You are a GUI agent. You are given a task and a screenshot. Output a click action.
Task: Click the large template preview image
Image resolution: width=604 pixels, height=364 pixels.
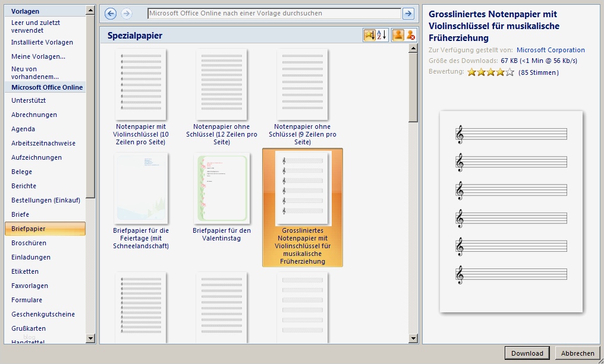tap(511, 211)
